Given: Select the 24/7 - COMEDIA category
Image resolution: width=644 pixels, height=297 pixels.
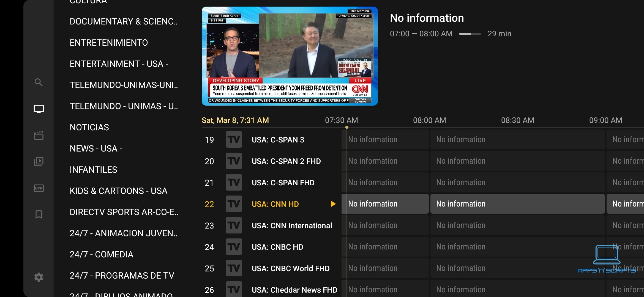Looking at the screenshot, I should coord(101,254).
